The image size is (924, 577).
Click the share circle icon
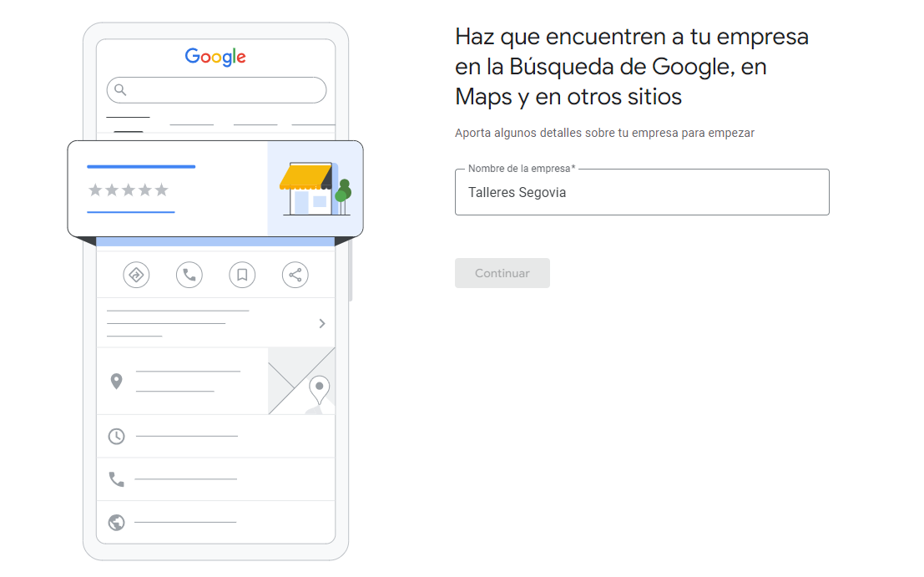pos(295,275)
